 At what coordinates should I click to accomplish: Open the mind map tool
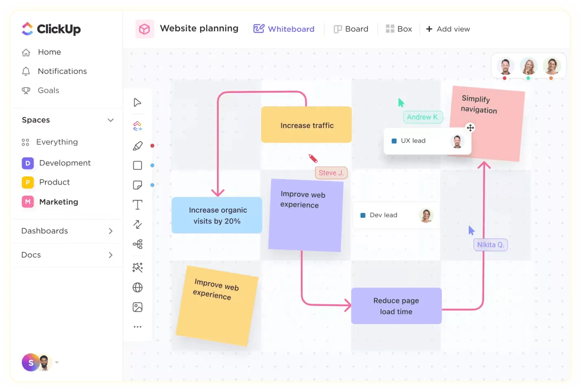pyautogui.click(x=138, y=244)
